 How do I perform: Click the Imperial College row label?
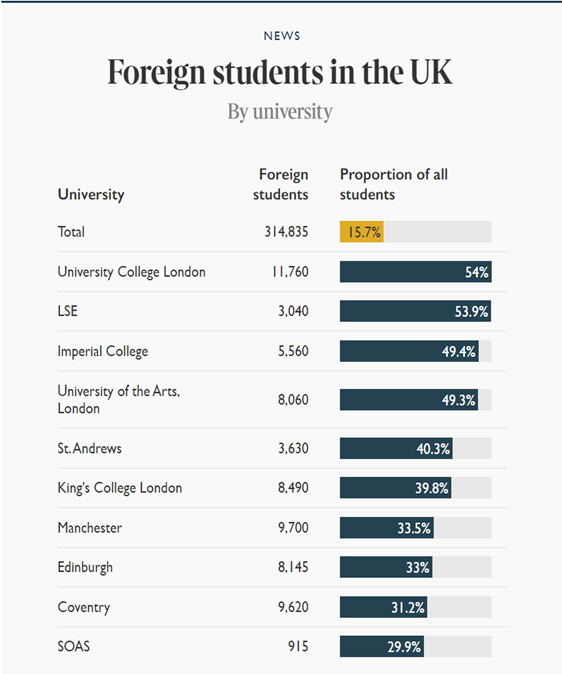tap(103, 351)
